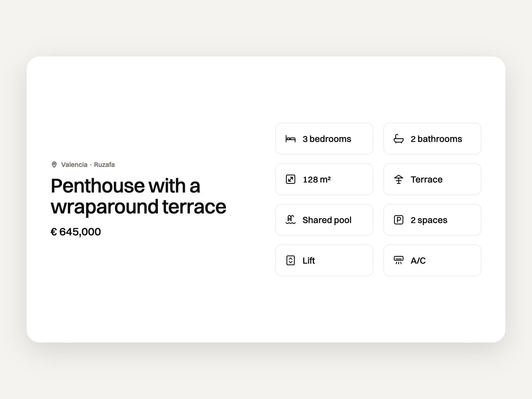Click the air conditioner icon beside A/C
This screenshot has width=532, height=399.
pos(398,260)
